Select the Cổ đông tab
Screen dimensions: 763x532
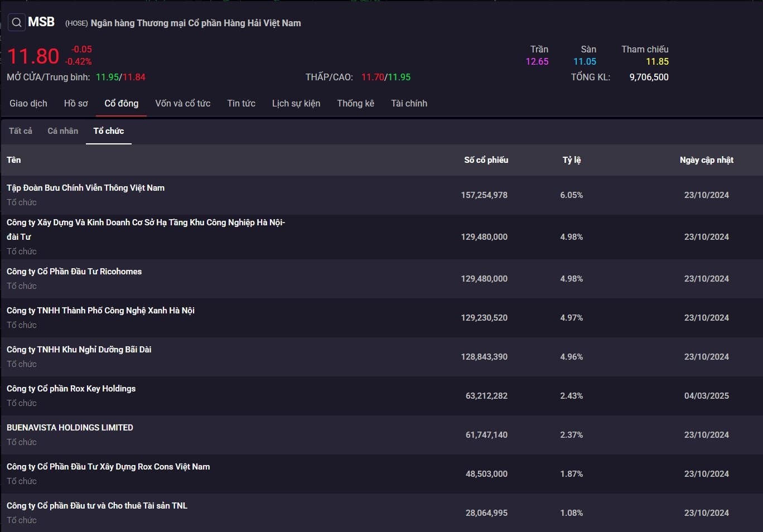(x=121, y=103)
